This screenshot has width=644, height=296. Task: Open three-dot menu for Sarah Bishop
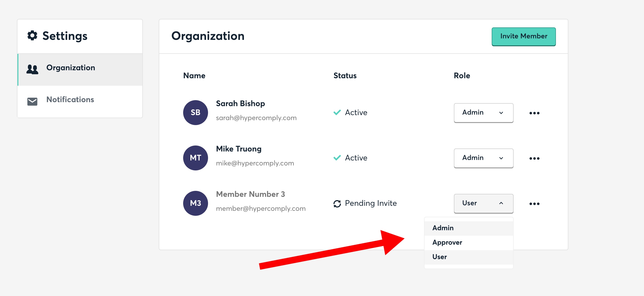pos(534,113)
